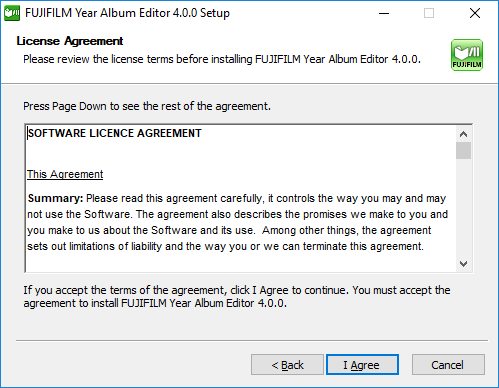Image resolution: width=499 pixels, height=388 pixels.
Task: Click the underlined This Agreement heading
Action: pyautogui.click(x=65, y=174)
